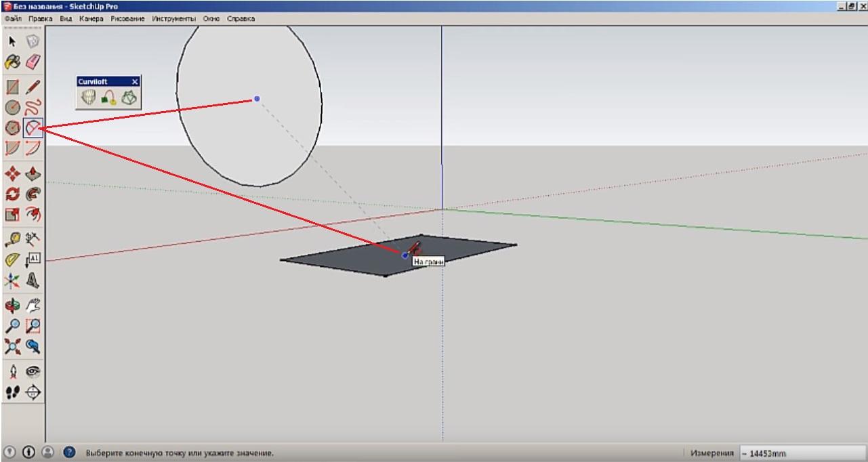Select the Pencil Line tool
Image resolution: width=868 pixels, height=462 pixels.
click(x=33, y=87)
